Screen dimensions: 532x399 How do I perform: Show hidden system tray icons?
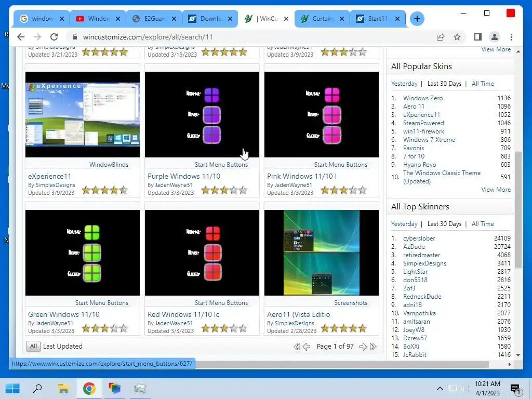pyautogui.click(x=440, y=389)
